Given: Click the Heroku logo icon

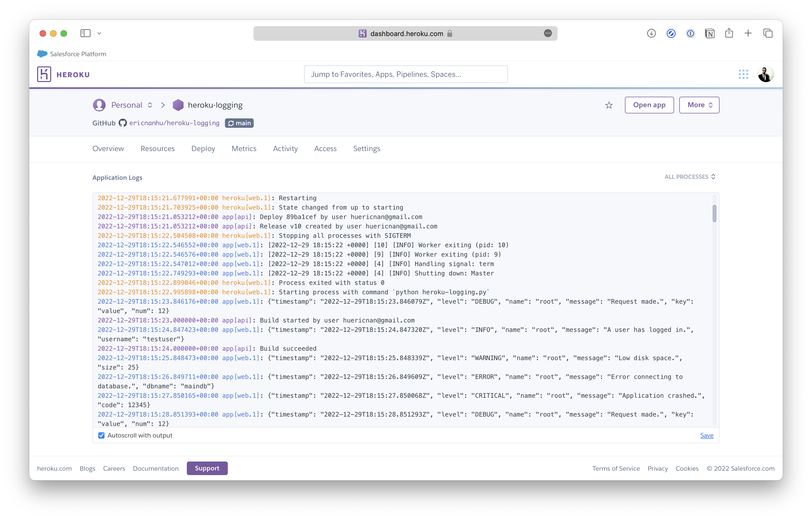Looking at the screenshot, I should [x=45, y=74].
